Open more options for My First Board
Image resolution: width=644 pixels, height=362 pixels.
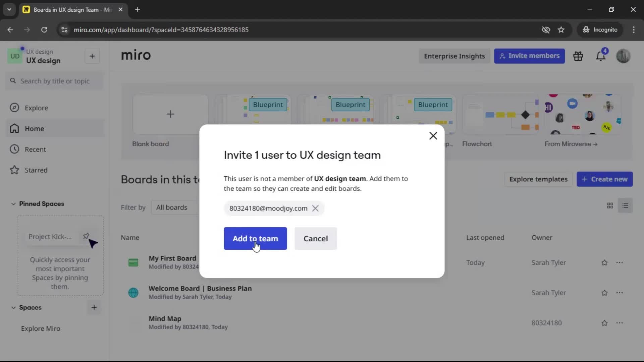[620, 262]
